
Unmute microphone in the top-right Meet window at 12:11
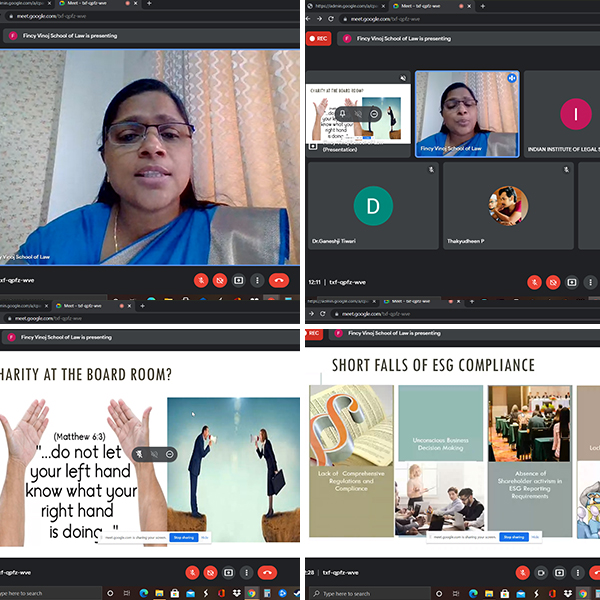535,282
